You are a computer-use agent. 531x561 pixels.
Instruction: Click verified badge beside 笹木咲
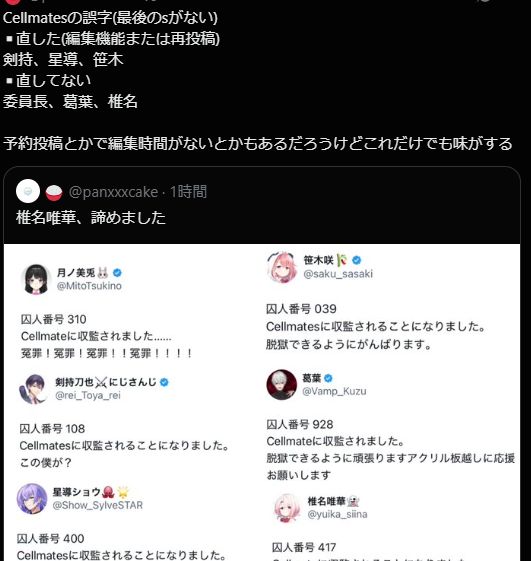pos(356,260)
